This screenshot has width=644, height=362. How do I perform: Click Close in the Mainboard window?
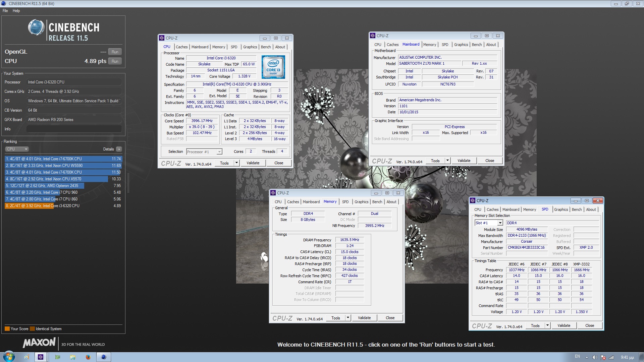click(x=490, y=161)
